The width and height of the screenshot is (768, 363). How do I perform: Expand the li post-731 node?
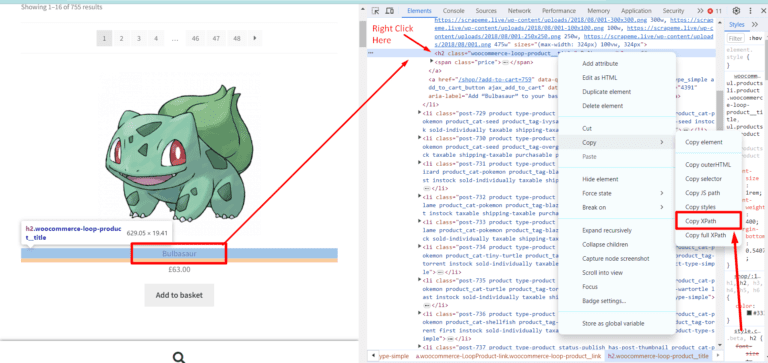click(419, 164)
